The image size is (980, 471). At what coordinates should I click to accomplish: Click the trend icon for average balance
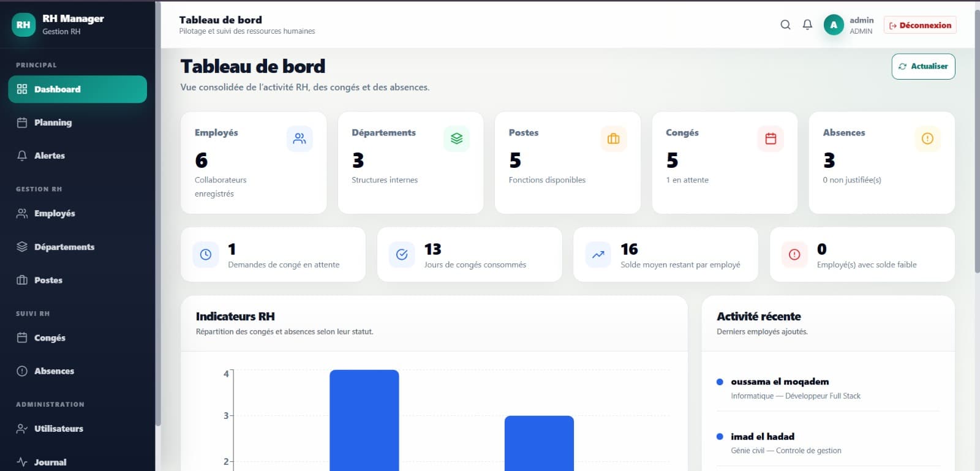pyautogui.click(x=598, y=254)
